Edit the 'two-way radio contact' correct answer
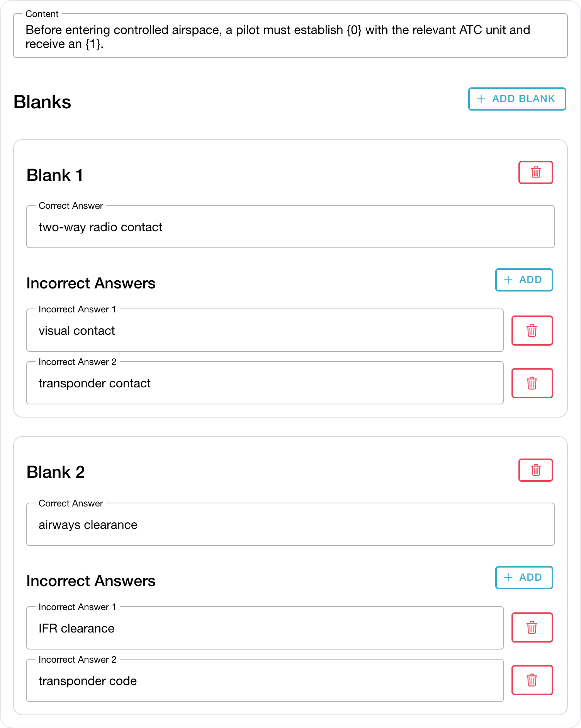The image size is (581, 728). pyautogui.click(x=290, y=227)
